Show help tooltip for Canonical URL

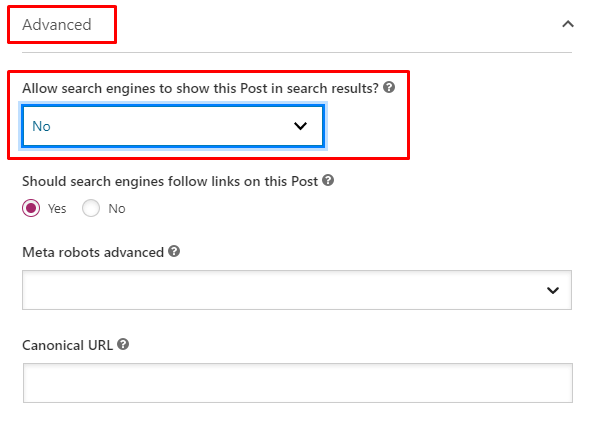(x=123, y=344)
